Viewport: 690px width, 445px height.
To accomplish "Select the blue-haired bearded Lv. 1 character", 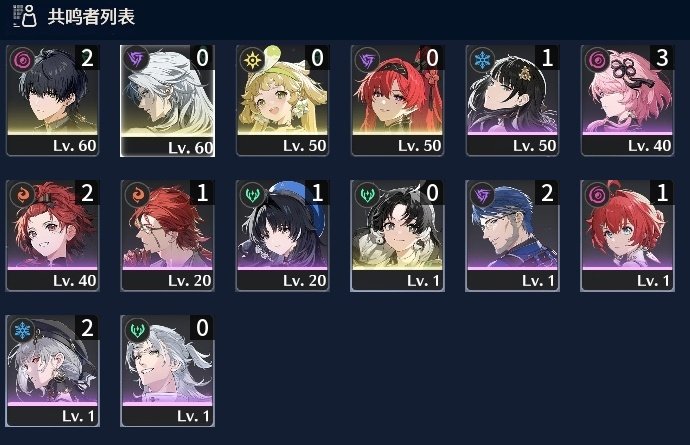I will pos(512,235).
